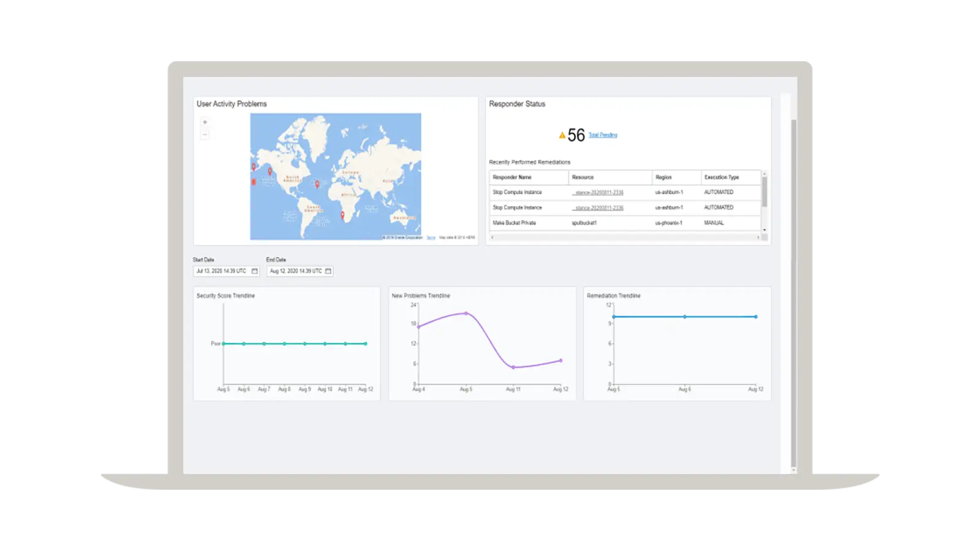Screen dimensions: 980x551
Task: Zoom in on the User Activity map
Action: (x=205, y=122)
